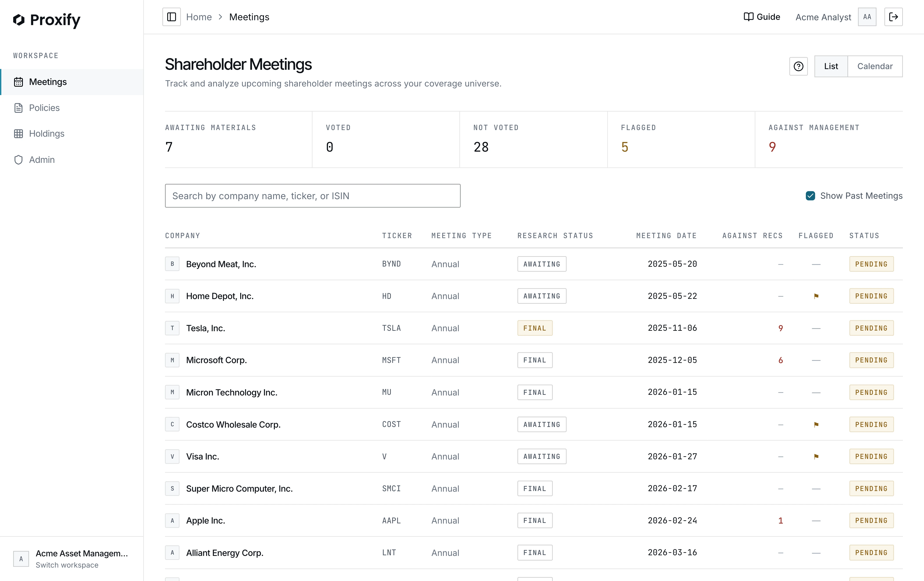The height and width of the screenshot is (581, 924).
Task: Click the Admin shield icon
Action: tap(18, 160)
